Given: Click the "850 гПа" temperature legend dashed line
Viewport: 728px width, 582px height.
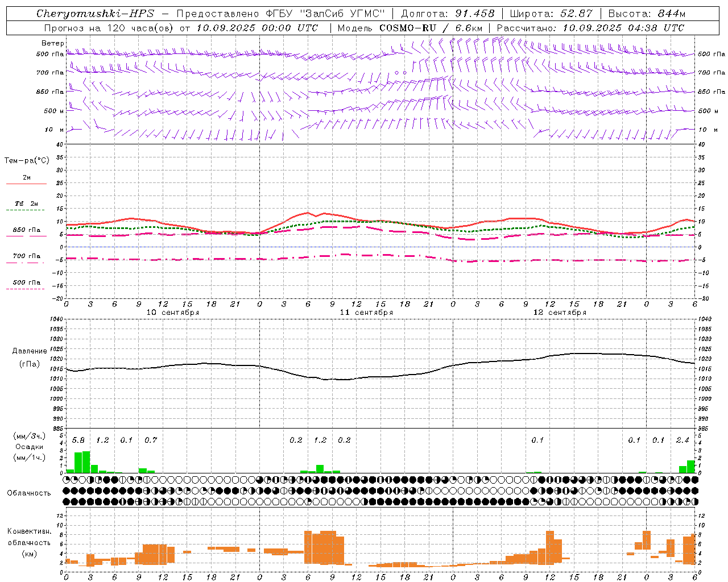Looking at the screenshot, I should click(x=26, y=236).
